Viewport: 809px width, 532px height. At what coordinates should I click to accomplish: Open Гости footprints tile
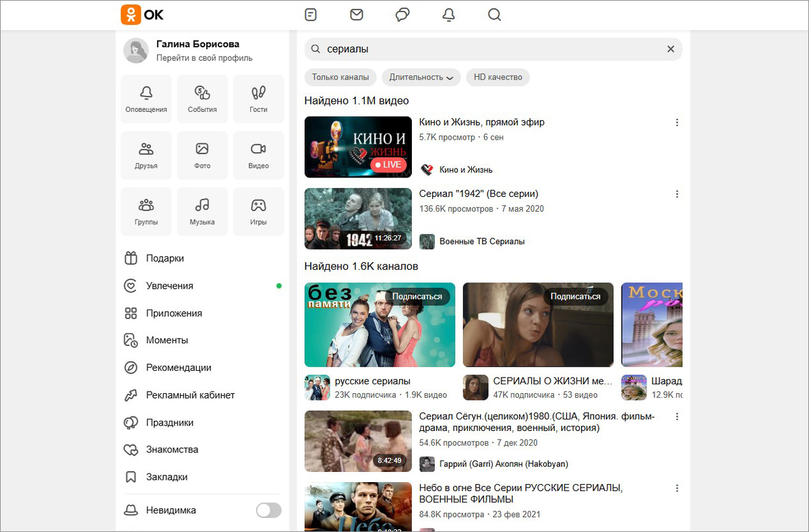coord(258,99)
